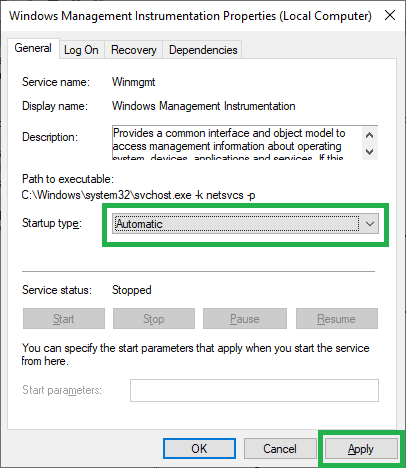The width and height of the screenshot is (406, 468).
Task: Click the 'Windows Management Instrumentation' display name value
Action: [204, 106]
